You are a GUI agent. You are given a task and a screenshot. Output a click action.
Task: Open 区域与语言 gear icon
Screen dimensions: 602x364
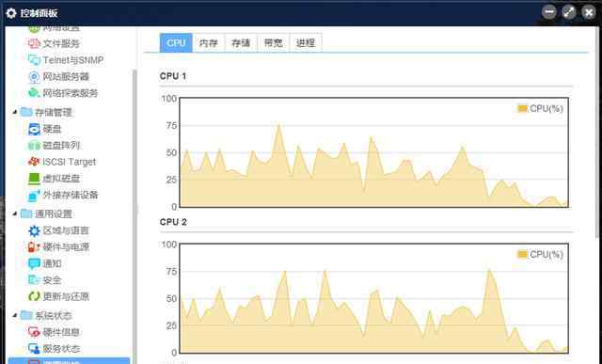(34, 230)
